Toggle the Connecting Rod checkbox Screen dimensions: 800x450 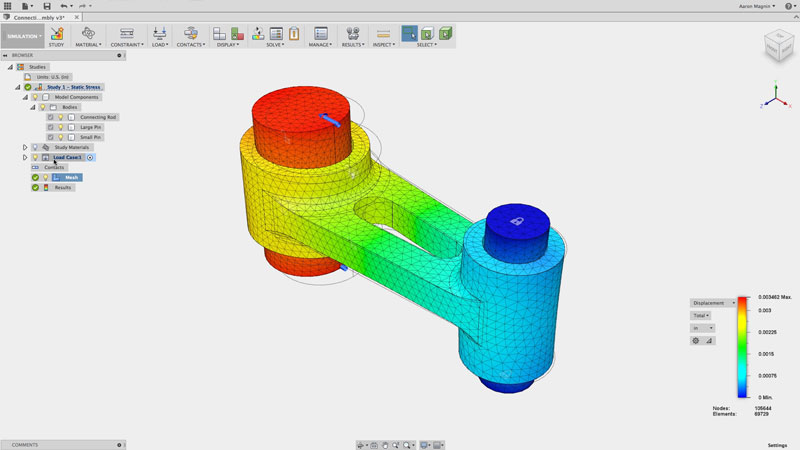(x=51, y=117)
